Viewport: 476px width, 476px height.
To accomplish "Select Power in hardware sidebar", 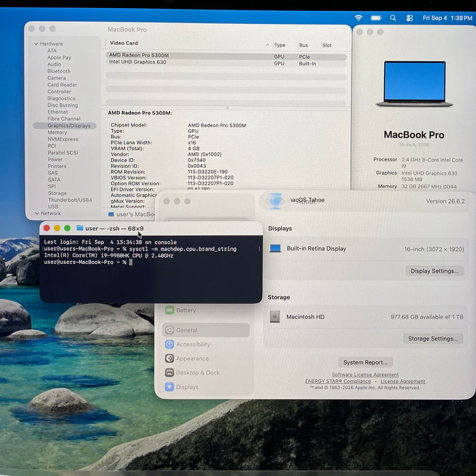I will pos(55,159).
